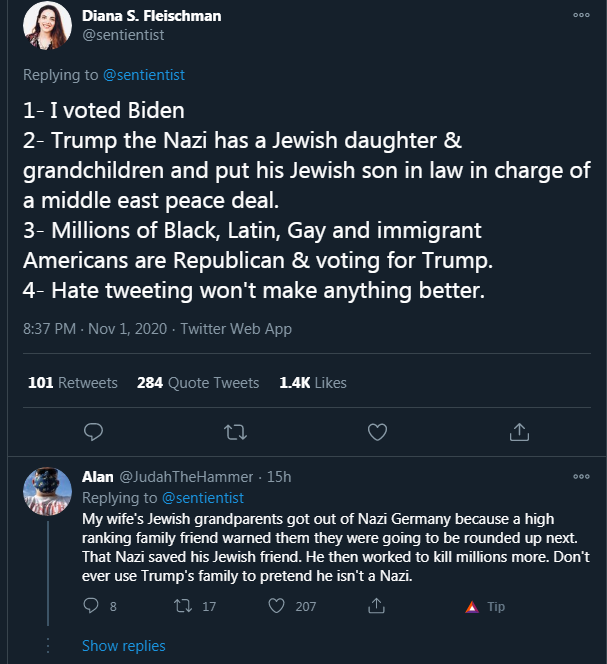
Task: Reply to Diana's main tweet
Action: click(93, 432)
